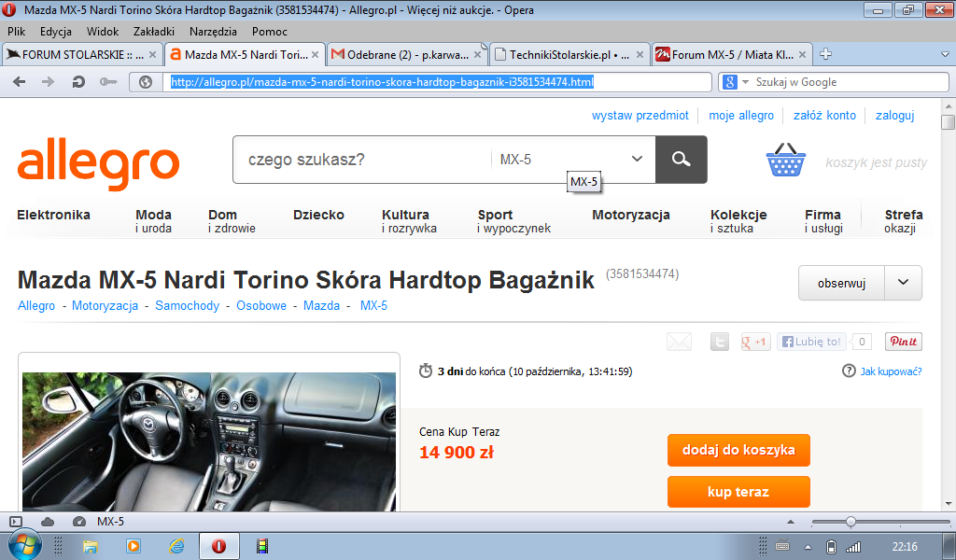Click the dodaj do koszyka button

coord(738,450)
